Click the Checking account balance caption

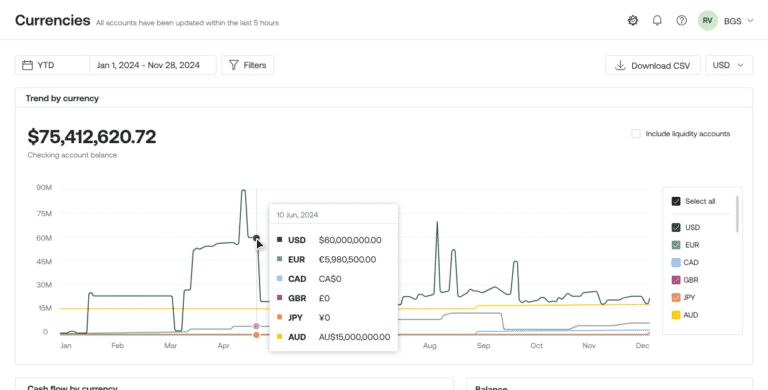point(72,155)
